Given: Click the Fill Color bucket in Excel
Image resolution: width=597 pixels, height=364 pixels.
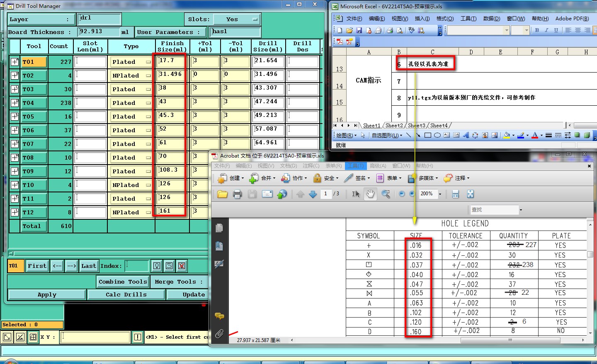Looking at the screenshot, I should click(x=506, y=135).
